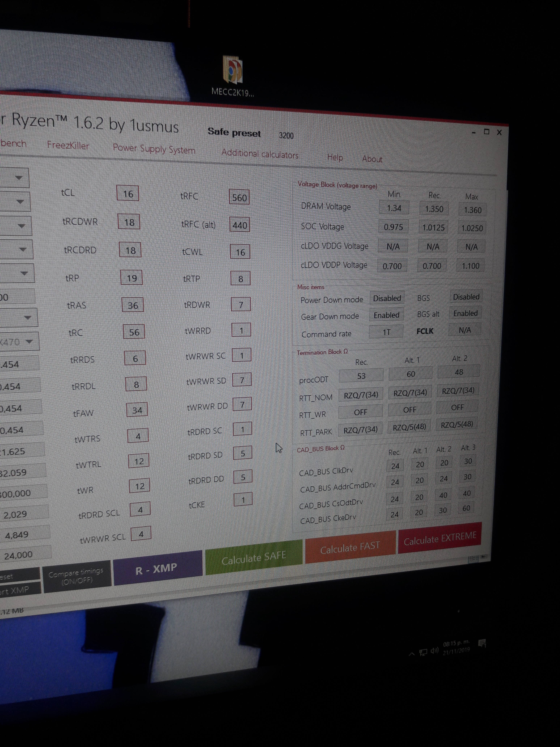Select the tRP value field
This screenshot has width=560, height=747.
click(132, 278)
